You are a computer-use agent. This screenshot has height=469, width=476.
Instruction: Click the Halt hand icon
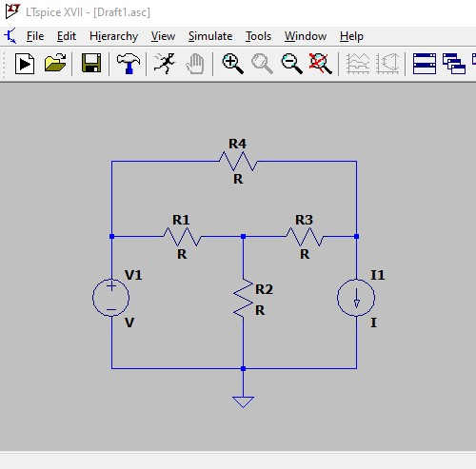click(x=195, y=64)
